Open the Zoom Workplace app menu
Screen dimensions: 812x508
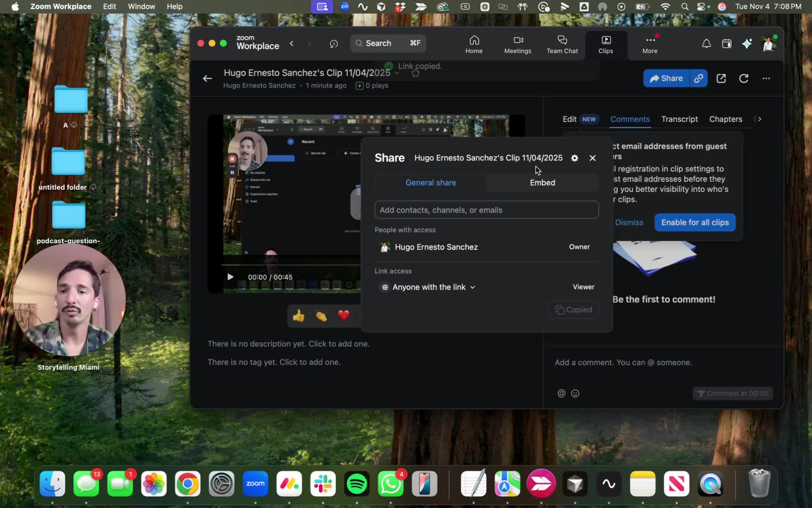(61, 6)
